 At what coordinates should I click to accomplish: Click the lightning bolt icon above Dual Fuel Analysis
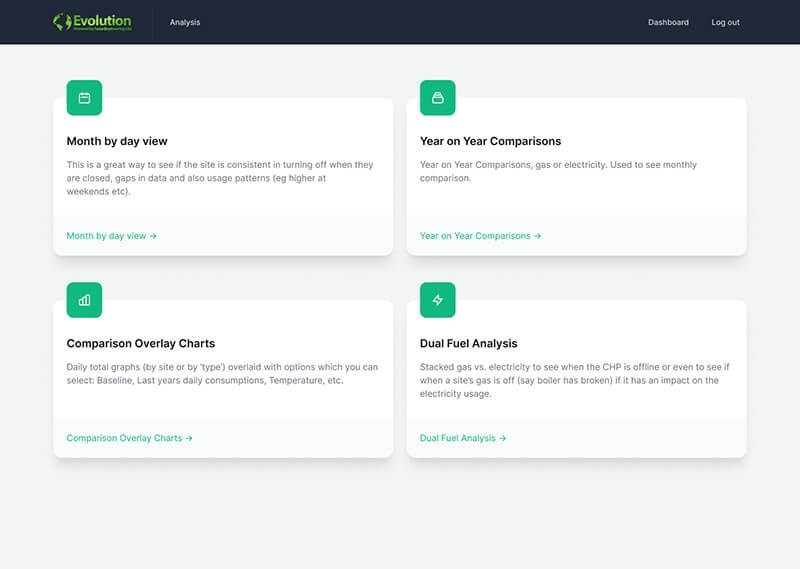(x=437, y=300)
